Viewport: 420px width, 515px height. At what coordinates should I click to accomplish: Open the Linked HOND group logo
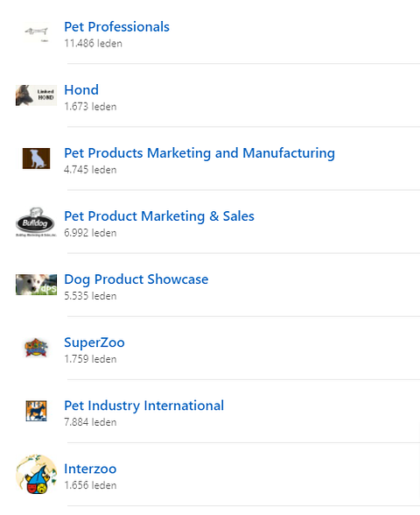pyautogui.click(x=36, y=95)
